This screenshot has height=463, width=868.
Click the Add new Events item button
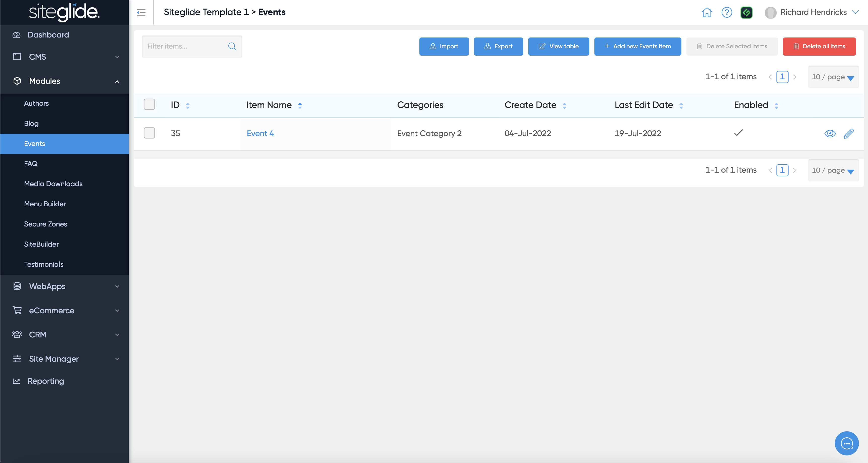click(637, 47)
